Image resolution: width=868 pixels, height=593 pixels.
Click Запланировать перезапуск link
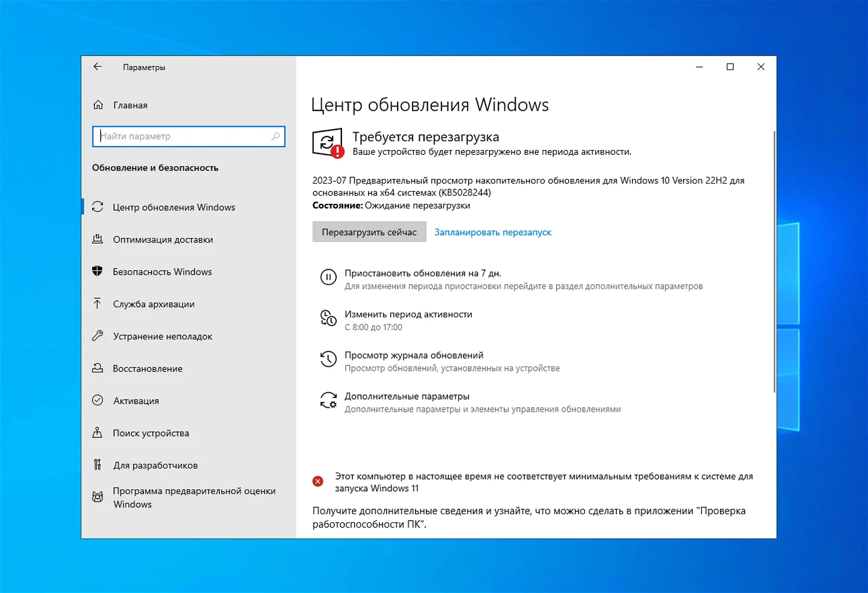(492, 232)
